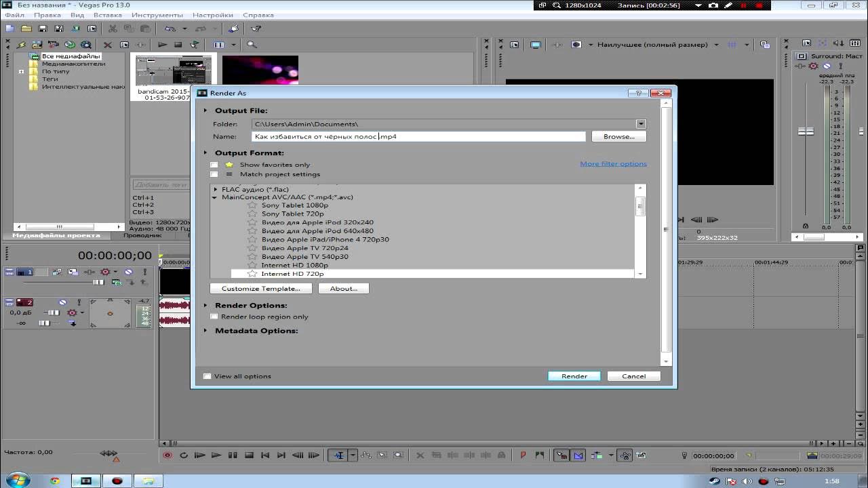
Task: Enable Match project settings checkbox
Action: tap(214, 174)
